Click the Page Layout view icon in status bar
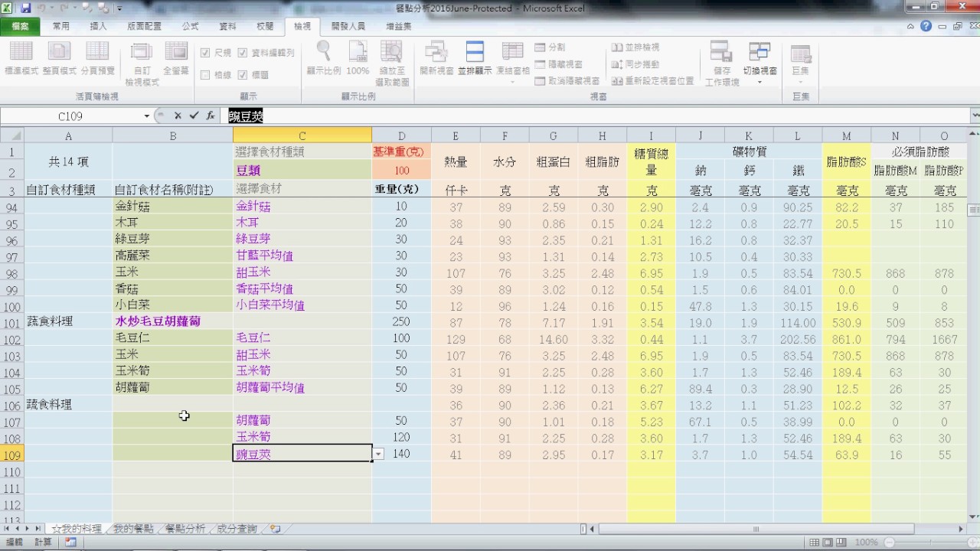The image size is (980, 551). point(827,542)
